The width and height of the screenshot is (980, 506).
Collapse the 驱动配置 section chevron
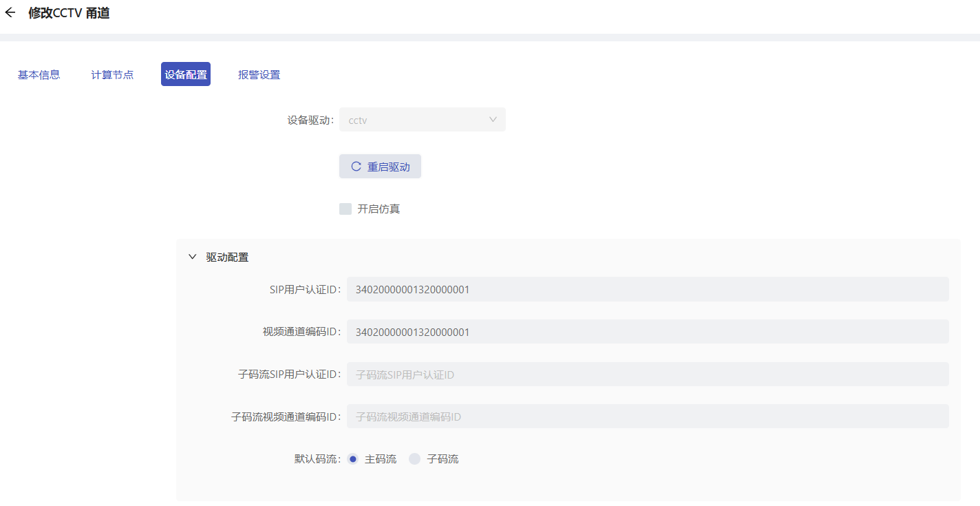tap(193, 257)
